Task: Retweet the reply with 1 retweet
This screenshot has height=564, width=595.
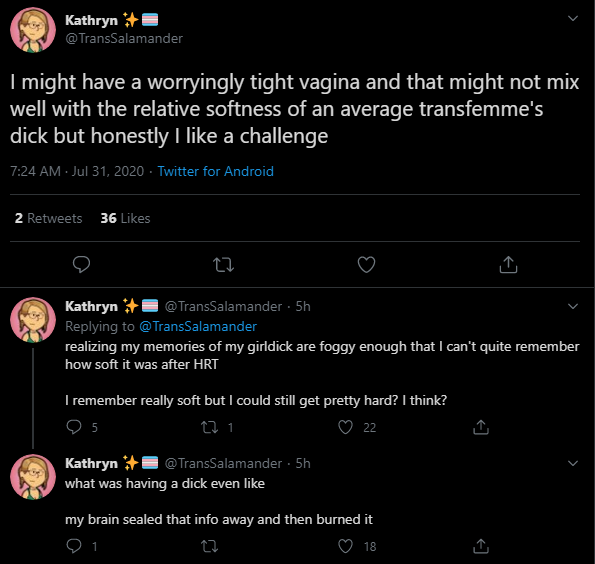Action: tap(209, 427)
